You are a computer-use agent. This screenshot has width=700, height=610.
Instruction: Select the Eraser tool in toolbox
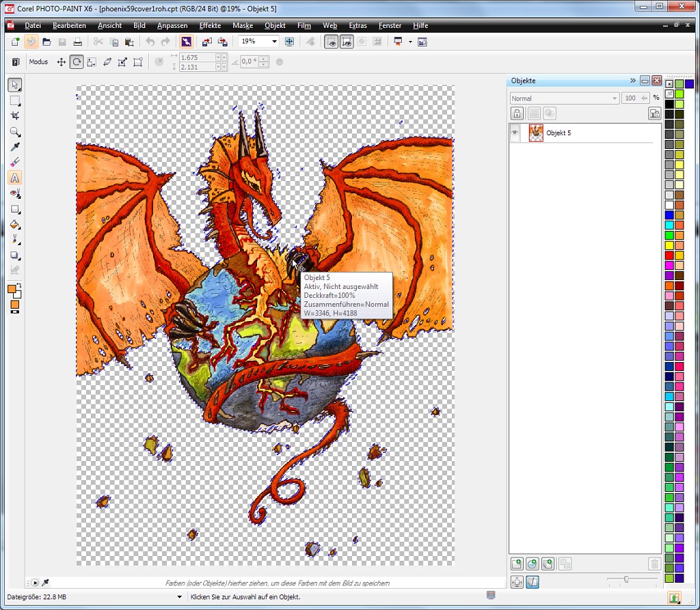pyautogui.click(x=15, y=162)
